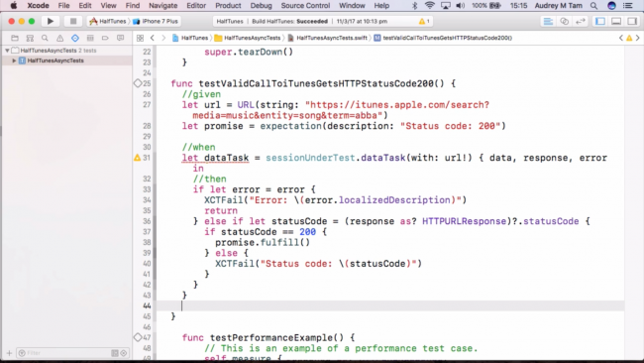Open the Project navigator folder icon
The width and height of the screenshot is (644, 363).
pos(15,38)
